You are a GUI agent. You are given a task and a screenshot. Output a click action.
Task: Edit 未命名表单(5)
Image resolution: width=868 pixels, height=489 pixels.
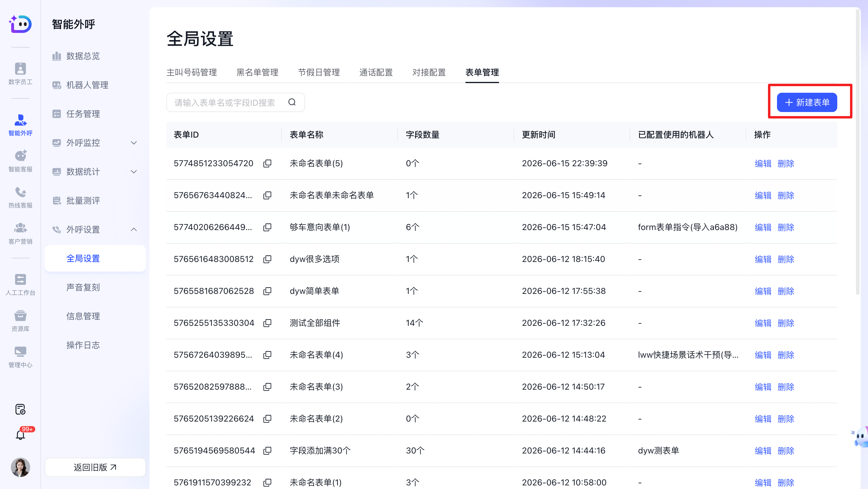[763, 164]
